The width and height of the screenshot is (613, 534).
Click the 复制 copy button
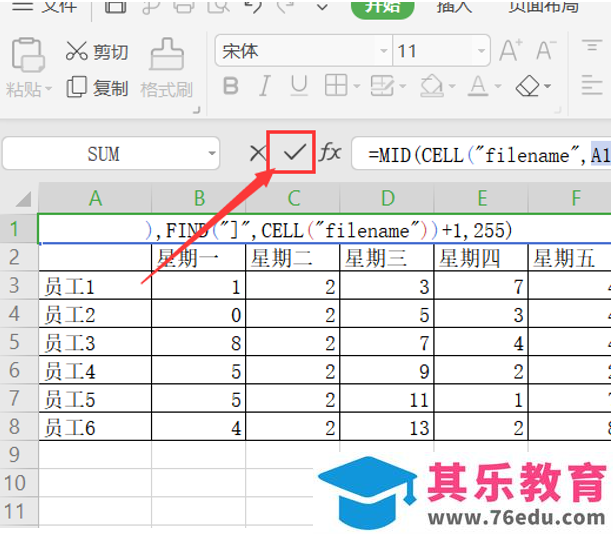(x=97, y=88)
